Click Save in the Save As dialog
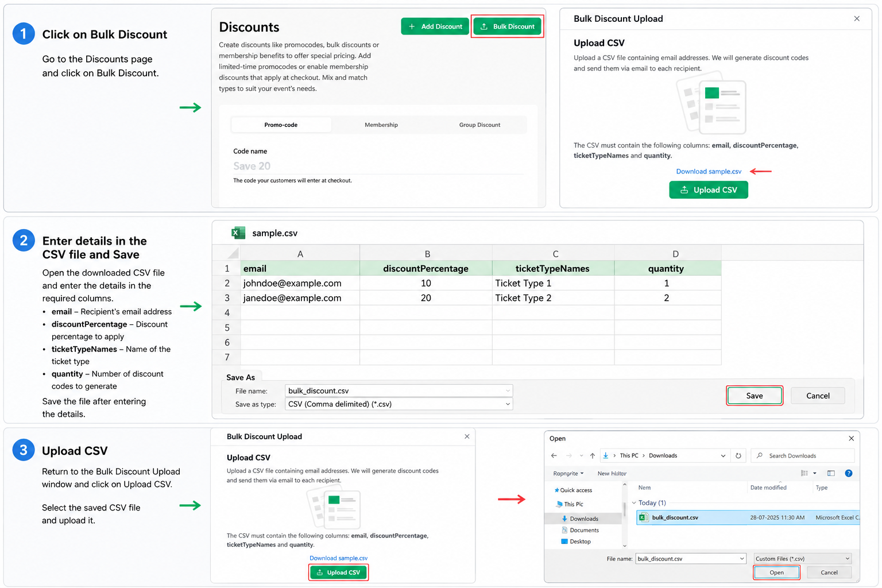 coord(755,396)
